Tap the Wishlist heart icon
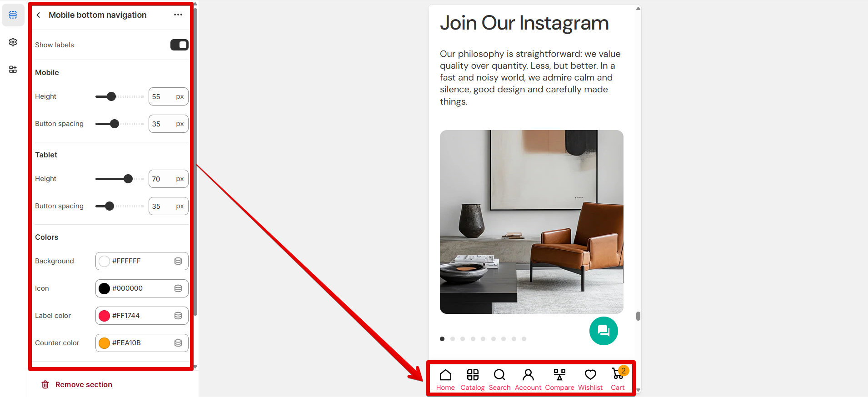Viewport: 868px width, 398px height. pyautogui.click(x=590, y=375)
